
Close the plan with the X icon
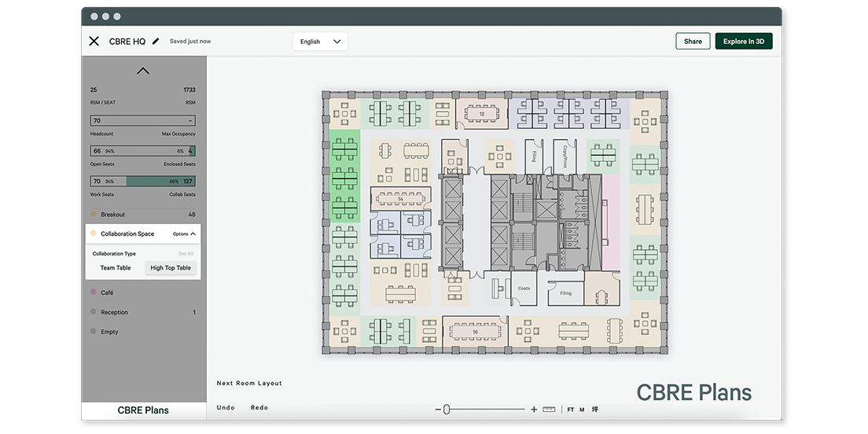(94, 42)
